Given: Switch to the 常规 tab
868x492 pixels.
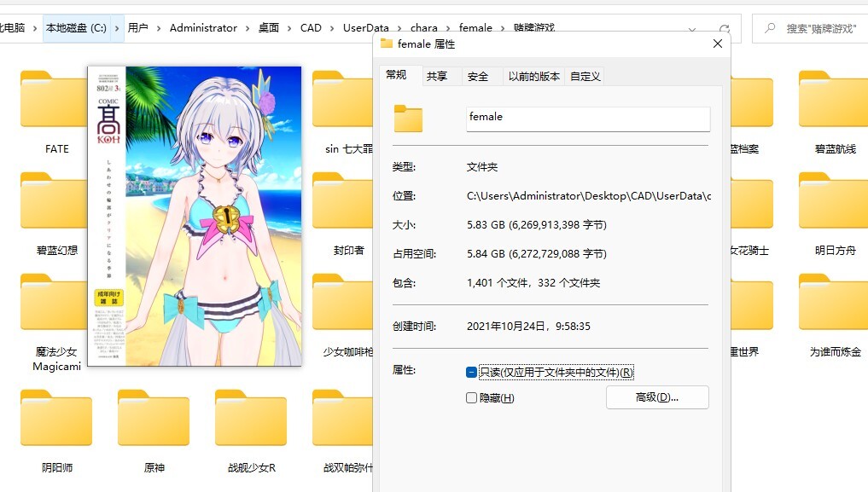Looking at the screenshot, I should [396, 75].
